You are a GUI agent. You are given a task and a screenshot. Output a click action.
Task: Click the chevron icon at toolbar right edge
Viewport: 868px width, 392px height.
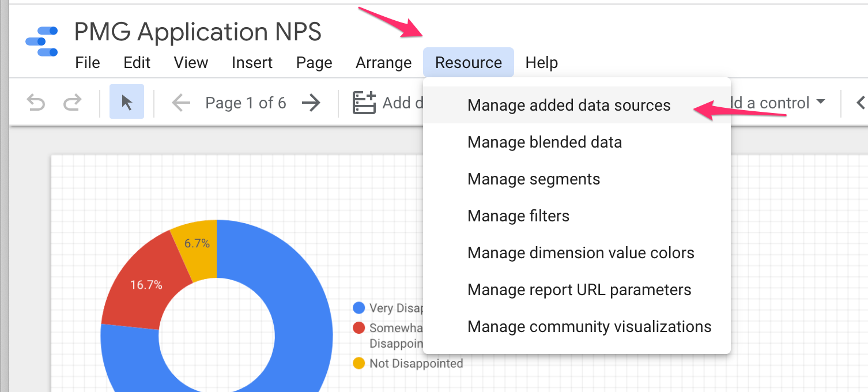coord(861,103)
